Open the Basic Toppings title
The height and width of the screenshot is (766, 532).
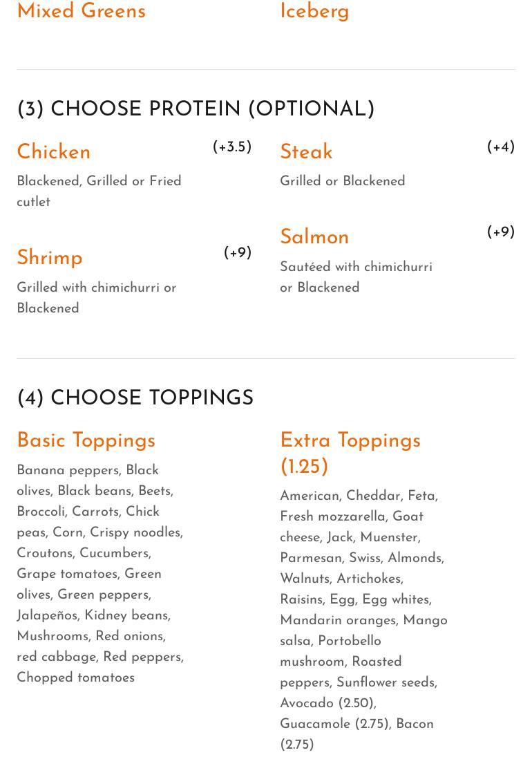point(86,441)
